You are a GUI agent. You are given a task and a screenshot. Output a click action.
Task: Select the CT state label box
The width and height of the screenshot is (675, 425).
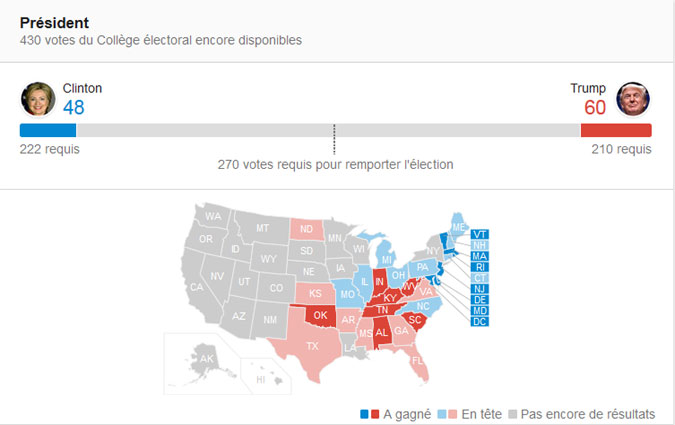pos(480,278)
